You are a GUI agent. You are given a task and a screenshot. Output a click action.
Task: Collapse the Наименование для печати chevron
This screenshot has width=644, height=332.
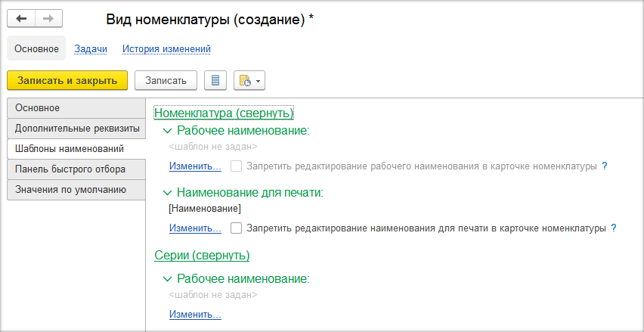pos(168,192)
